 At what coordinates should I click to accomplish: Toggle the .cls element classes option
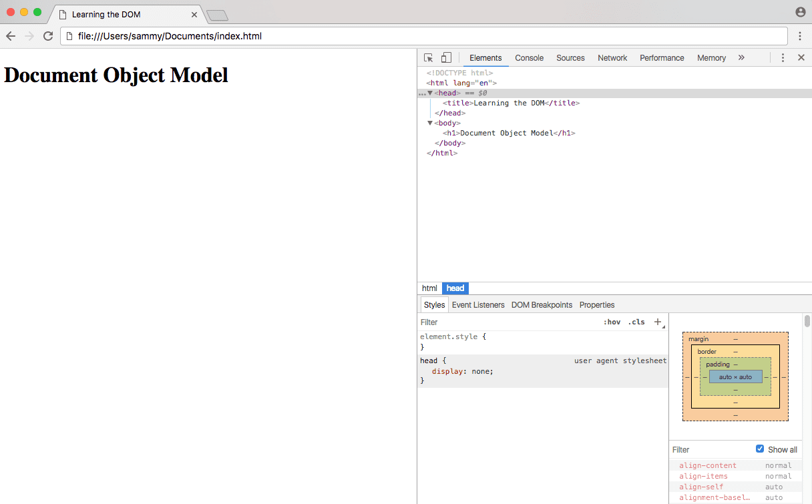[636, 322]
